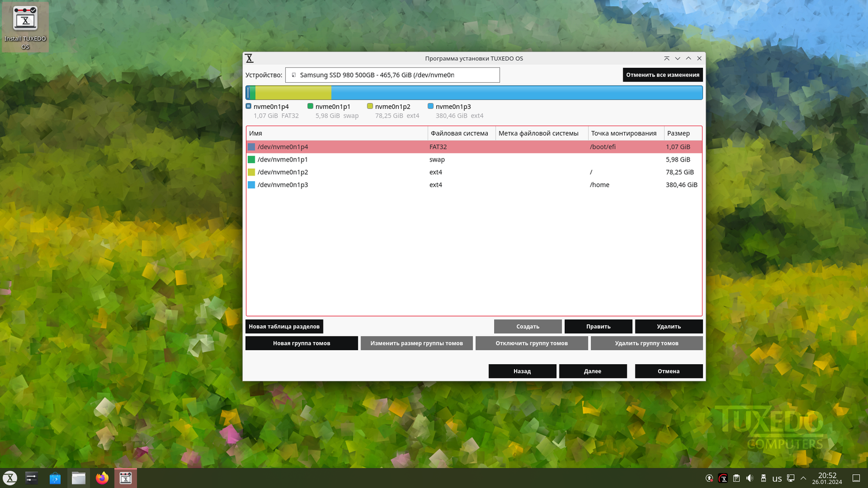Open TUXEDO Control Center tray icon
The width and height of the screenshot is (868, 488).
pos(723,479)
